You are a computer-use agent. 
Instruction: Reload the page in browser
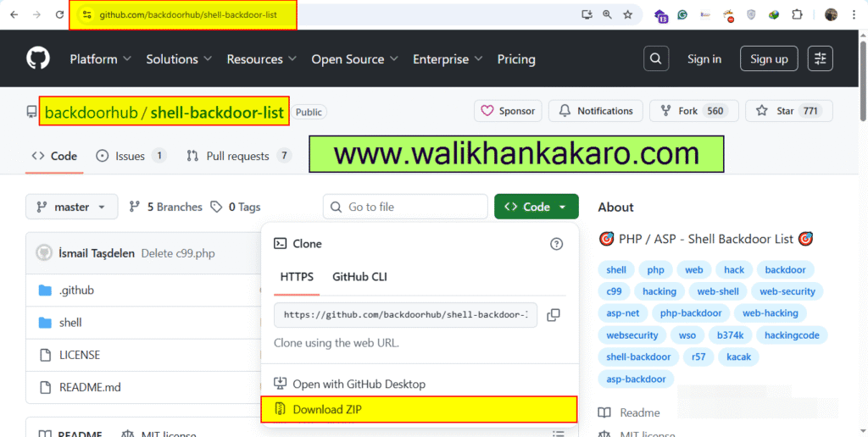(x=58, y=14)
